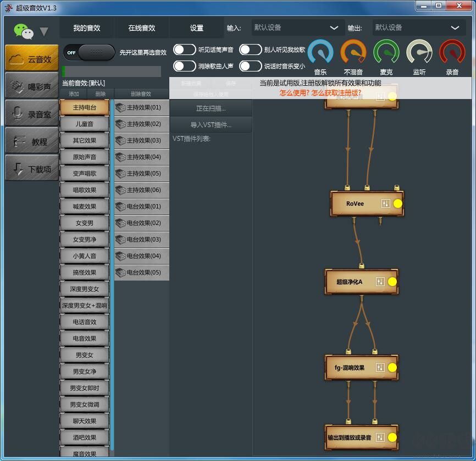Click the WeChat icon at top left

[x=23, y=31]
